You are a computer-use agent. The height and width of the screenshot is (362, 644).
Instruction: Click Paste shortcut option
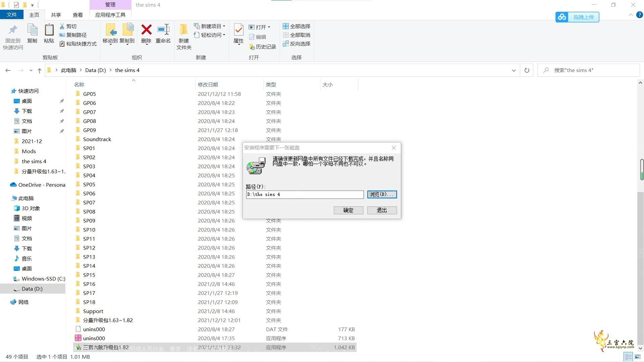tap(78, 44)
